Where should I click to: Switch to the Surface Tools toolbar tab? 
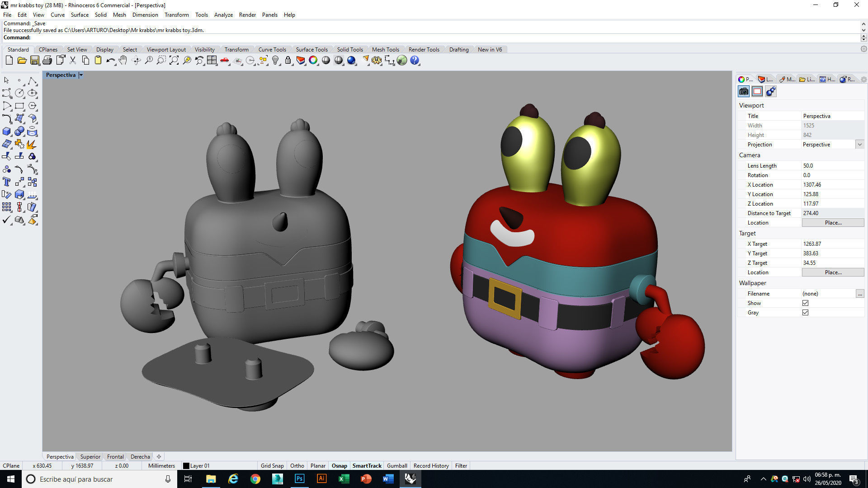coord(311,50)
